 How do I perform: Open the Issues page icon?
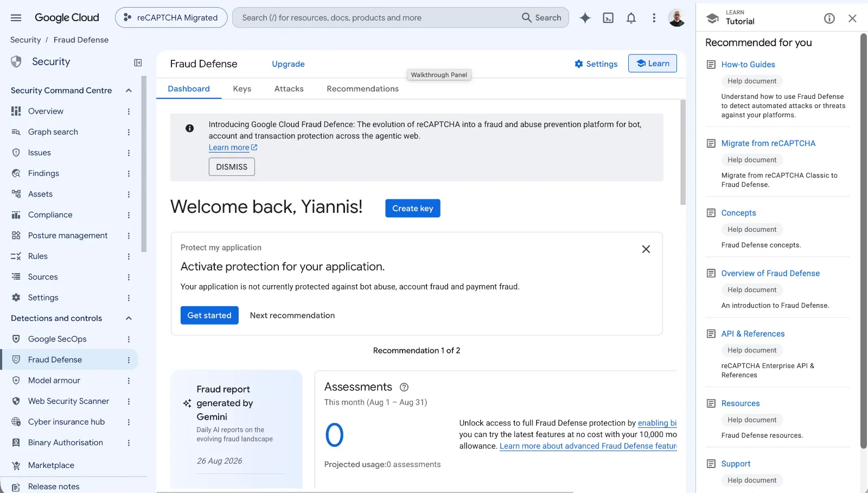pyautogui.click(x=16, y=153)
